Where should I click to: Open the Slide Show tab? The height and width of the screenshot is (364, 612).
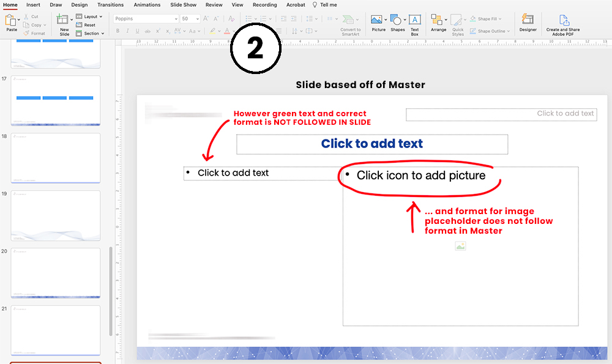tap(183, 5)
